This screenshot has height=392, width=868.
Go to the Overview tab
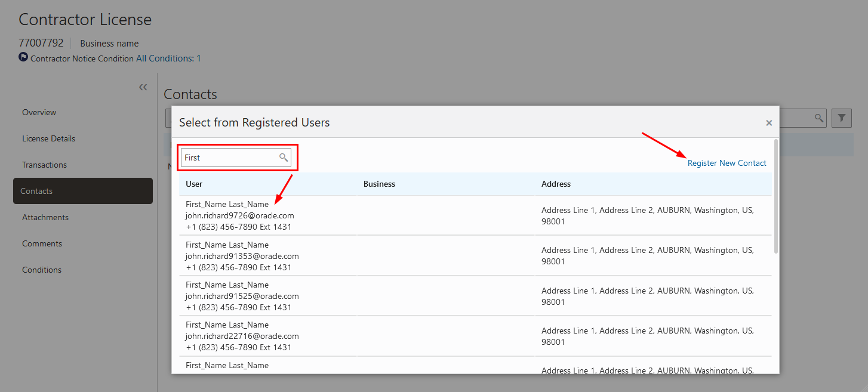click(x=39, y=112)
